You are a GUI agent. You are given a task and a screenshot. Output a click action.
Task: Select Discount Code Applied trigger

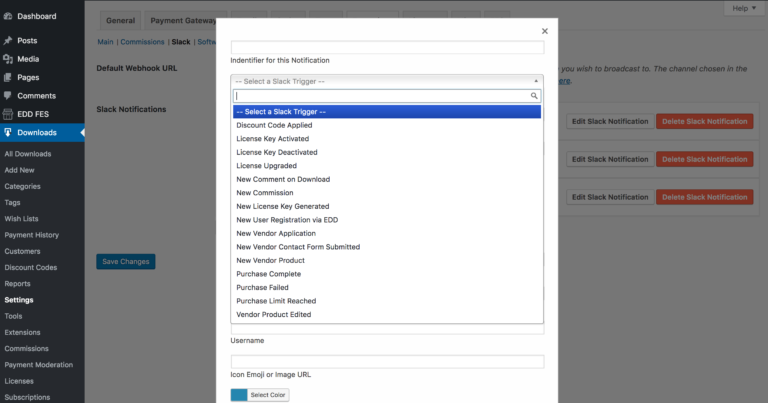[387, 125]
